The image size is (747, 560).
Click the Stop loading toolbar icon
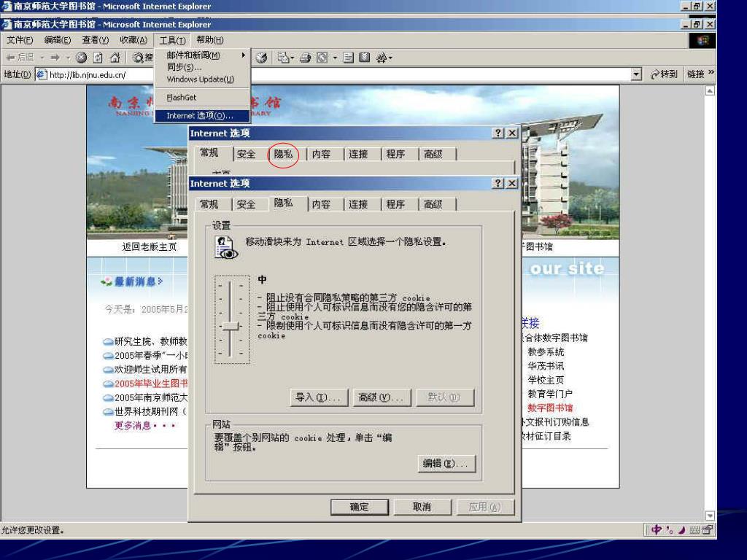pyautogui.click(x=82, y=58)
